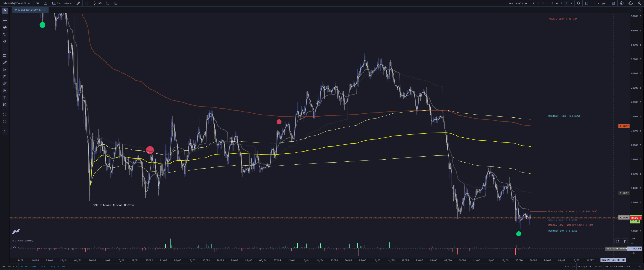644x270 pixels.
Task: Switch the USD currency display
Action: coord(97,3)
